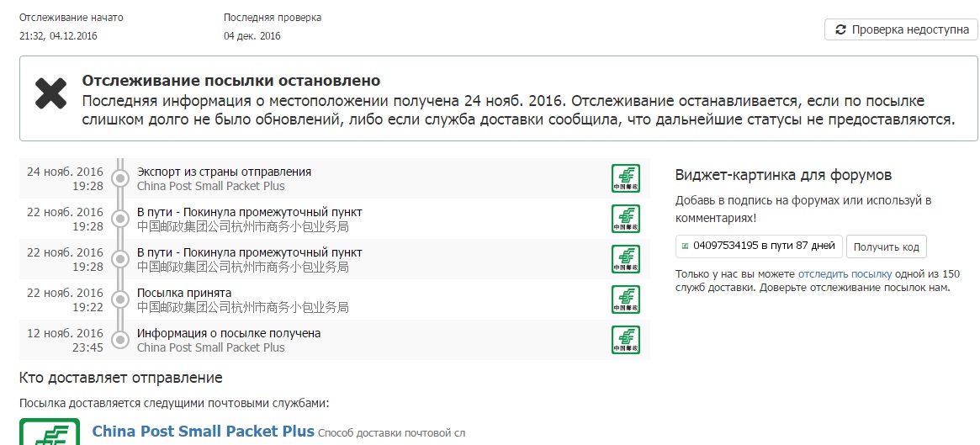Click the Виджет-картинка для форумов heading
The image size is (980, 445).
click(x=783, y=175)
